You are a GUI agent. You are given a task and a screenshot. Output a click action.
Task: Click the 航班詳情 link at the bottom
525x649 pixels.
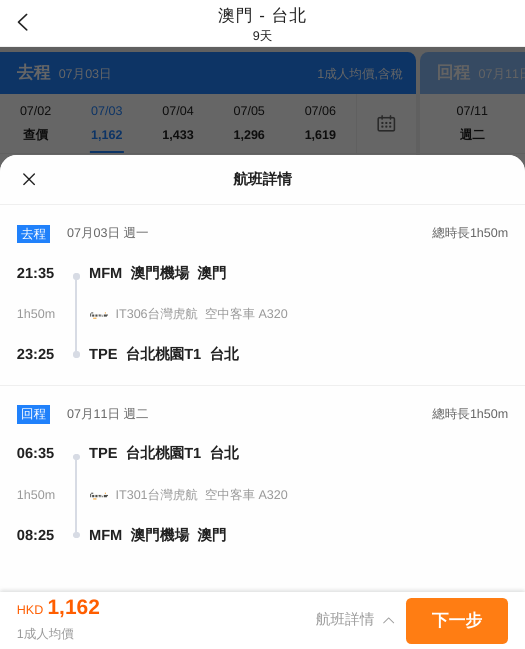pos(344,620)
